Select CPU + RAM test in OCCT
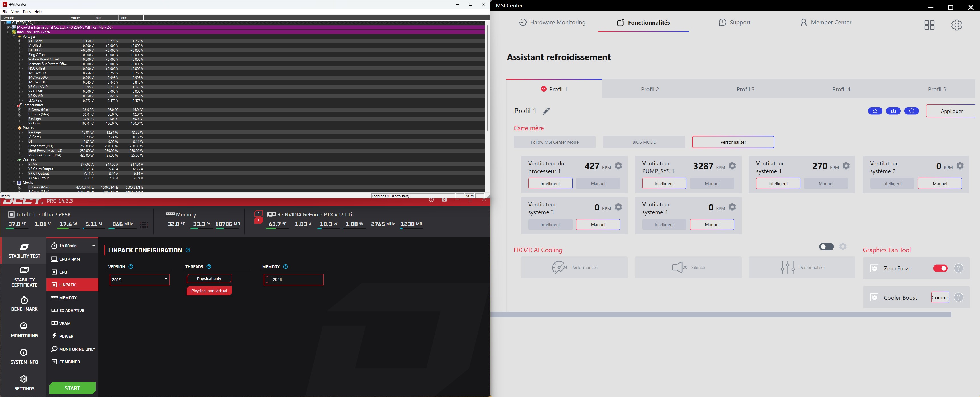The height and width of the screenshot is (397, 980). (x=72, y=259)
